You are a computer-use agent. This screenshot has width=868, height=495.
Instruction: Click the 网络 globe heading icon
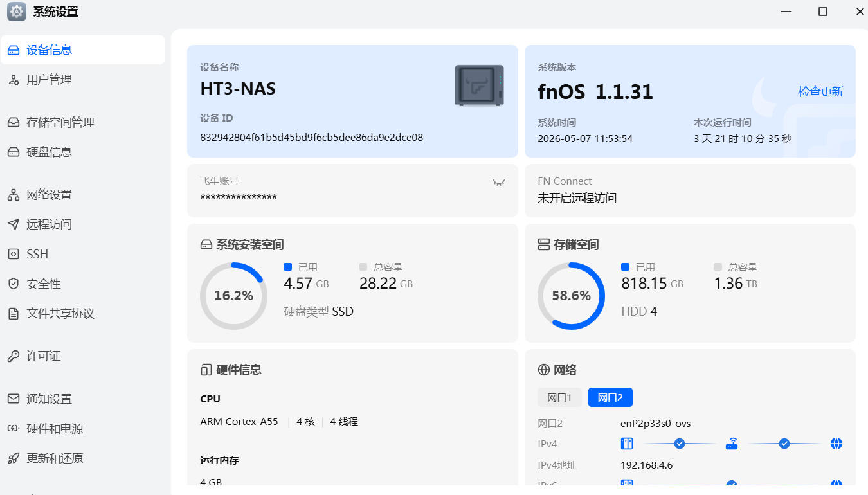point(543,370)
